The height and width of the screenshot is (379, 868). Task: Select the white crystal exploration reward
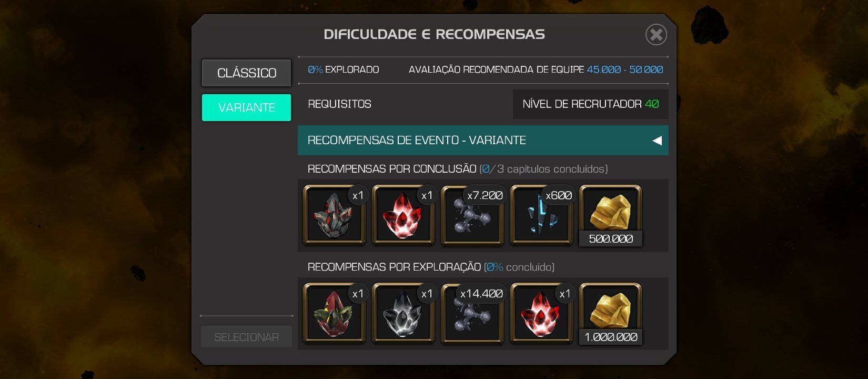click(403, 314)
